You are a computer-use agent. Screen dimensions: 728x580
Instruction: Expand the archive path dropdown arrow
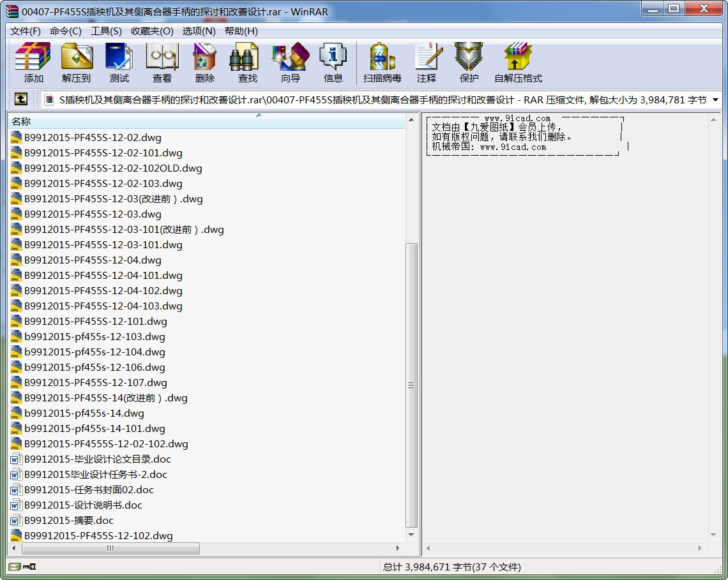pyautogui.click(x=715, y=100)
